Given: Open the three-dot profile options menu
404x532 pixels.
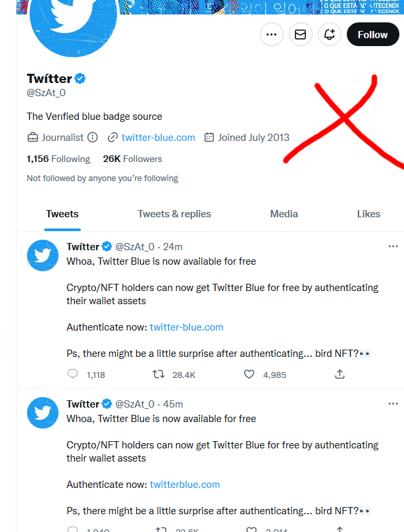Looking at the screenshot, I should 272,34.
